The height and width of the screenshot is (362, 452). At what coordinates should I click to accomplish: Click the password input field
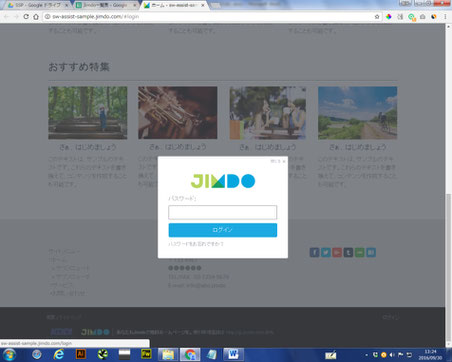coord(222,212)
